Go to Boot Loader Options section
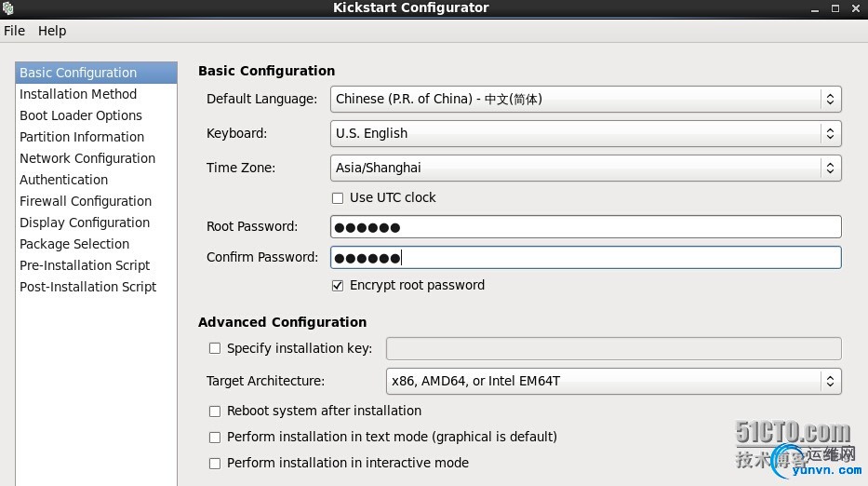Viewport: 868px width, 486px height. 81,115
